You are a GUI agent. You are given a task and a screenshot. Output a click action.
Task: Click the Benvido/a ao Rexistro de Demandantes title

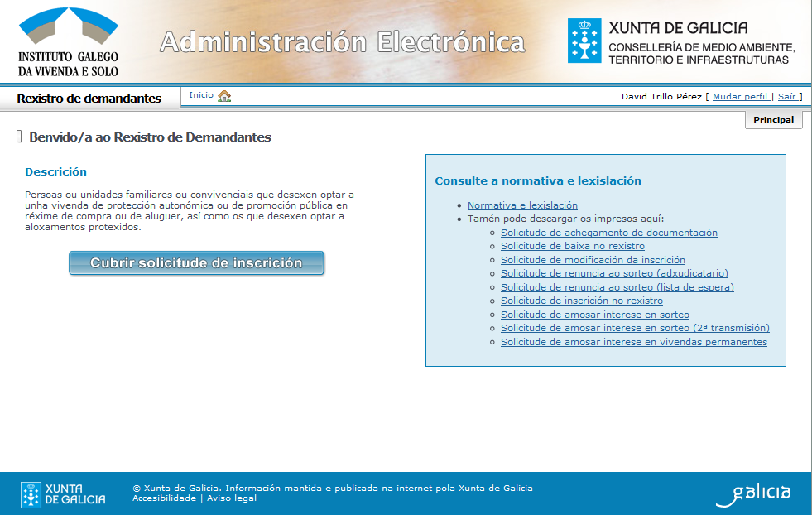point(150,137)
